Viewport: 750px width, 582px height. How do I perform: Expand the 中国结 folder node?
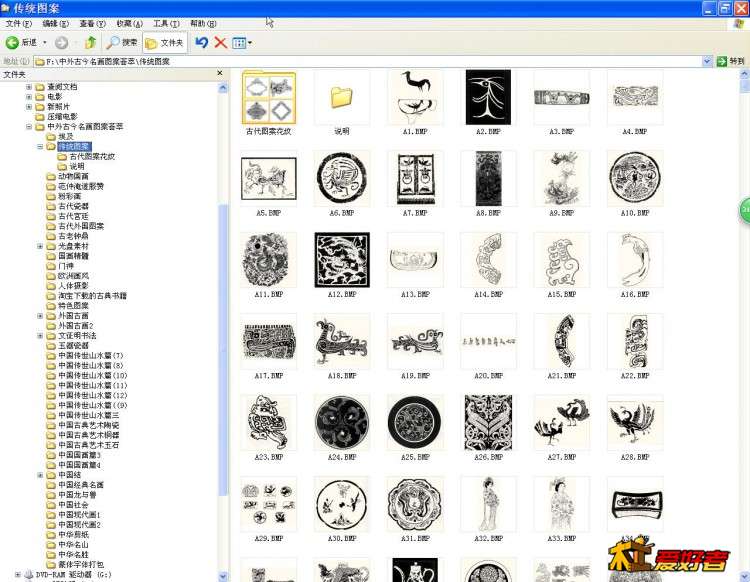click(40, 475)
